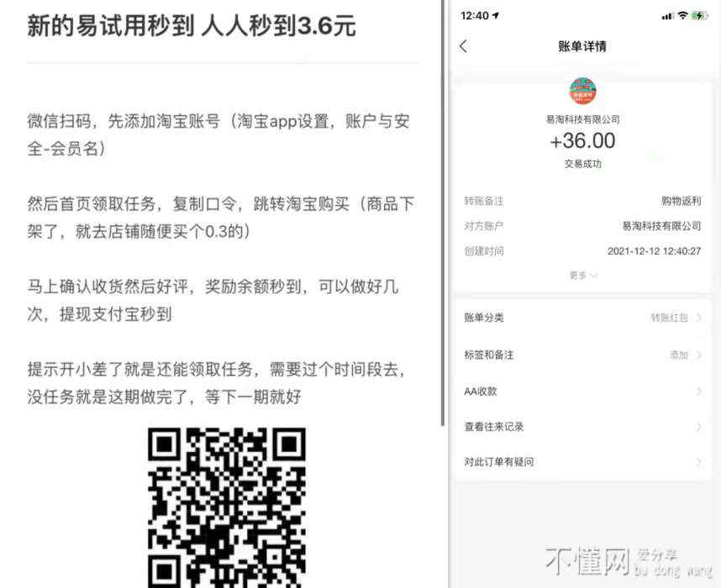Expand the 更多 details chevron
Viewport: 721px width, 588px height.
tap(593, 276)
